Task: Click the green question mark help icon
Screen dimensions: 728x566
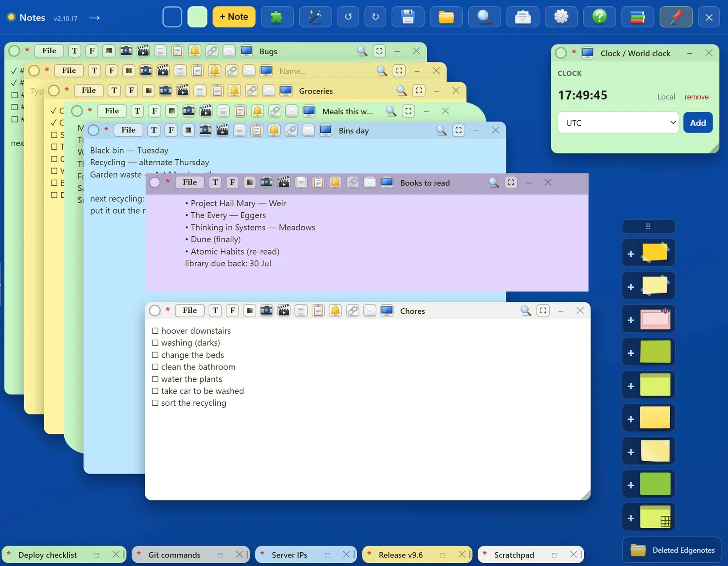Action: tap(599, 17)
